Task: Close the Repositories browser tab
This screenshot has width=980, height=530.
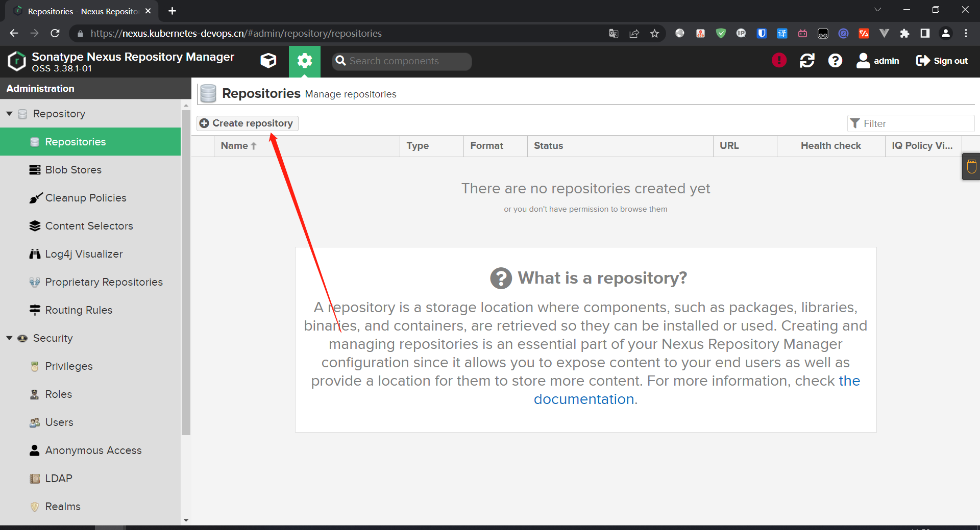Action: coord(148,11)
